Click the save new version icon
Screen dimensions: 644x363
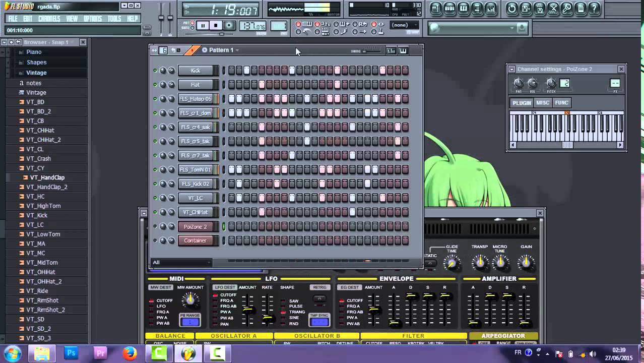click(526, 9)
